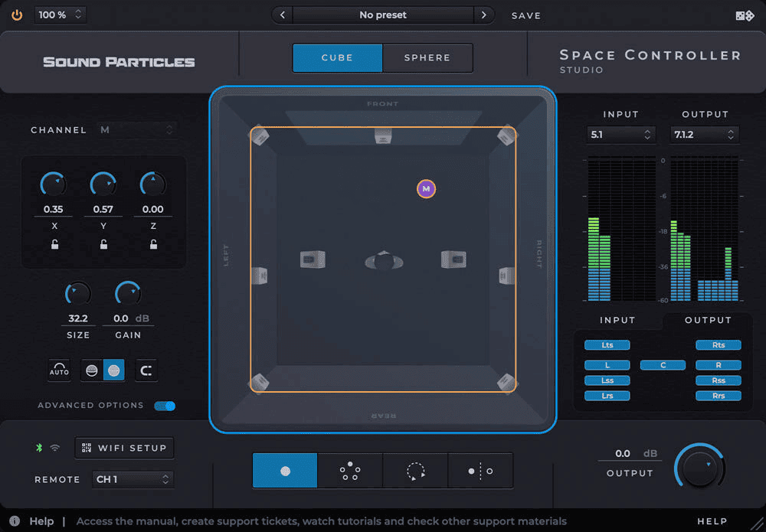
Task: Open the Output format 7.1.2 dropdown
Action: coord(704,134)
